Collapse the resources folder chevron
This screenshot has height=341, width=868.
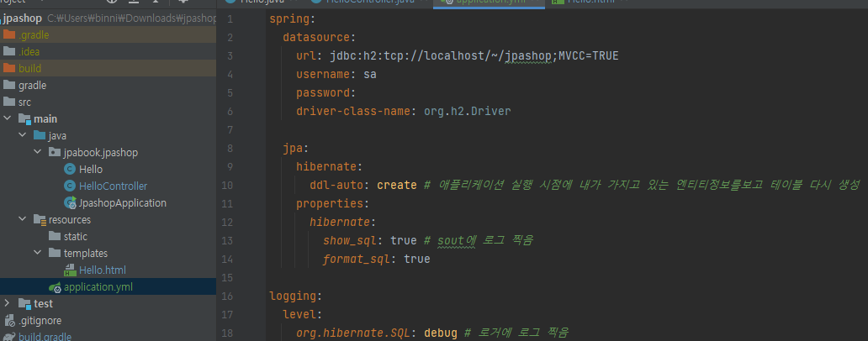[x=22, y=220]
